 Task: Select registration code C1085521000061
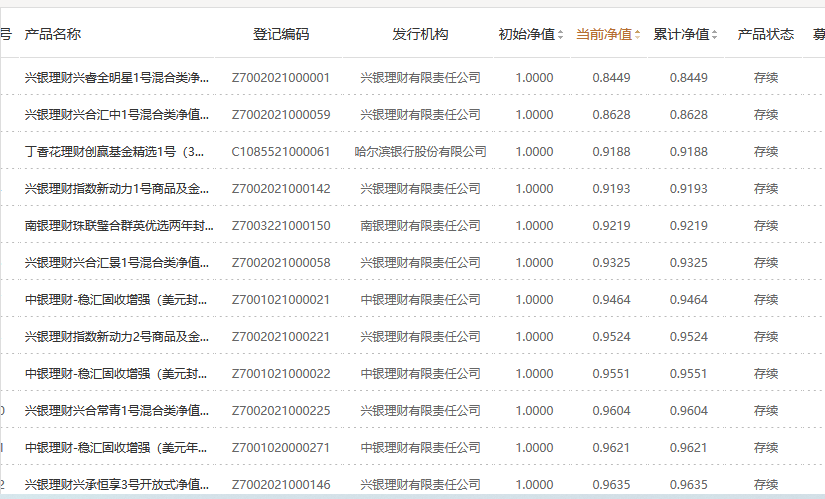tap(281, 152)
